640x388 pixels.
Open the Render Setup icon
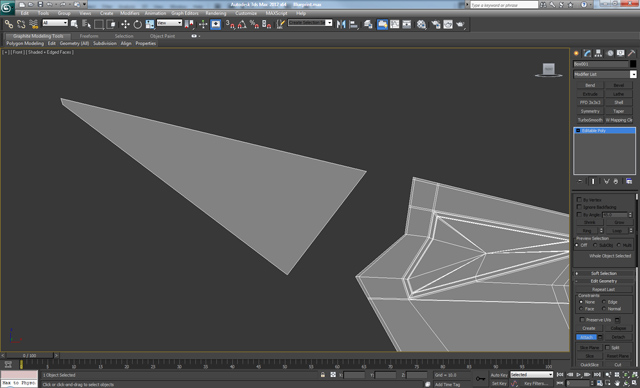pos(436,24)
